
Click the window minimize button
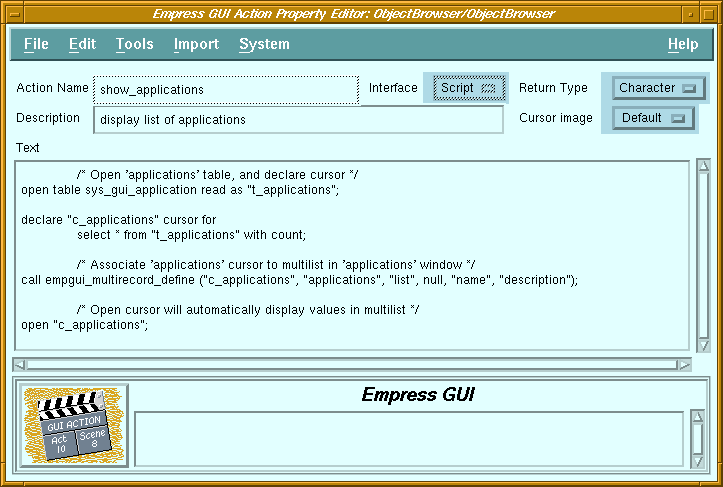pos(690,14)
